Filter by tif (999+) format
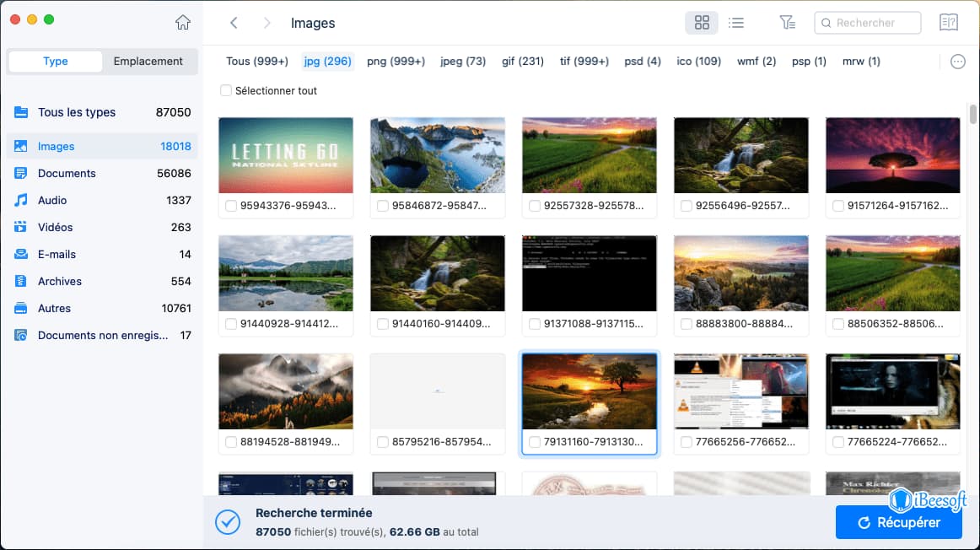Image resolution: width=980 pixels, height=550 pixels. click(x=584, y=62)
